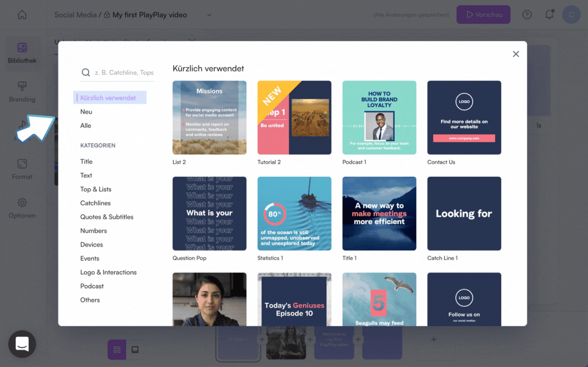
Task: Open the Branding sidebar section
Action: [22, 92]
